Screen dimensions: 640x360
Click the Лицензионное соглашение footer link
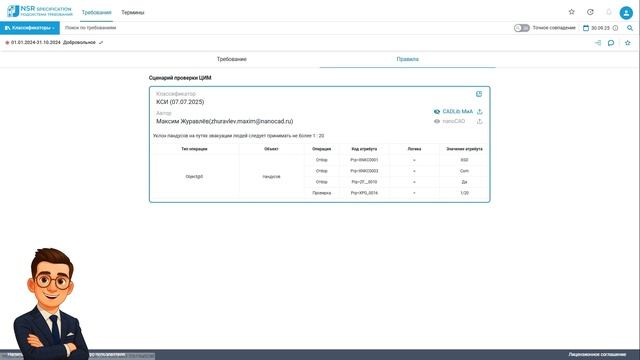coord(597,354)
